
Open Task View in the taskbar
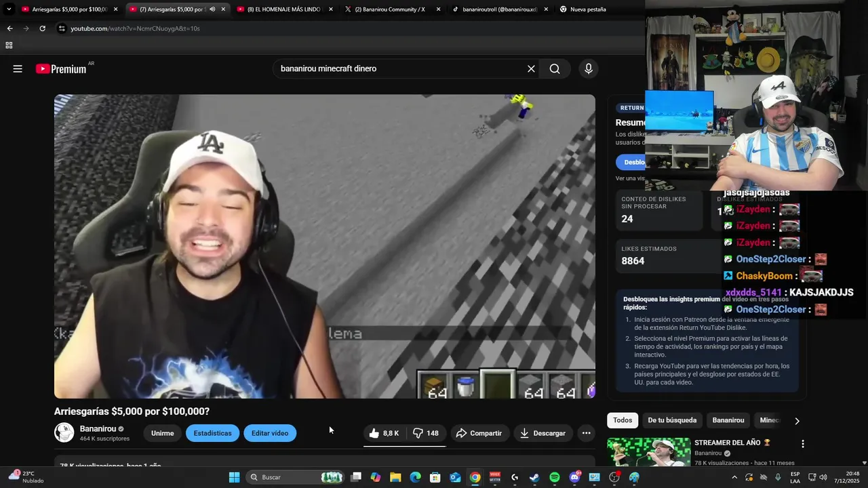tap(356, 477)
